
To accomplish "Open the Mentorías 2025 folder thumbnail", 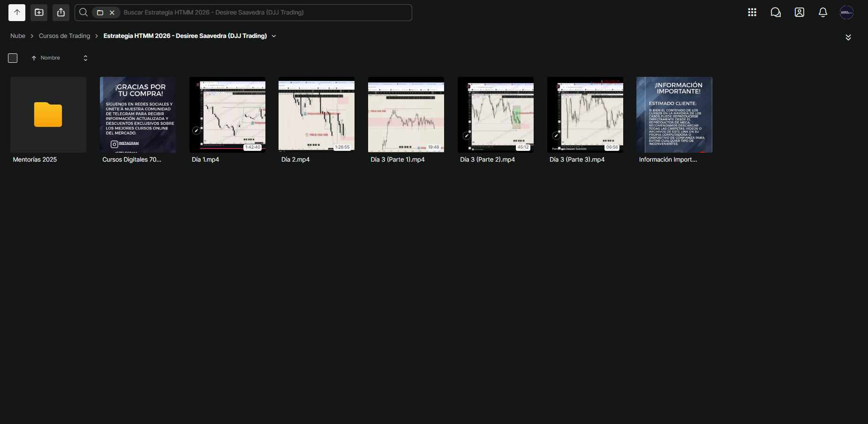I will pyautogui.click(x=48, y=115).
